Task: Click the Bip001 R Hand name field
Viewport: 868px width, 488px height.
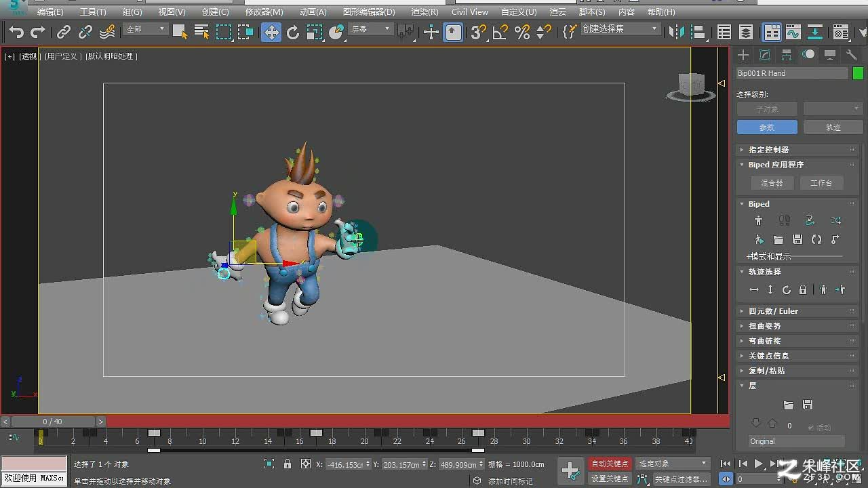Action: (792, 73)
